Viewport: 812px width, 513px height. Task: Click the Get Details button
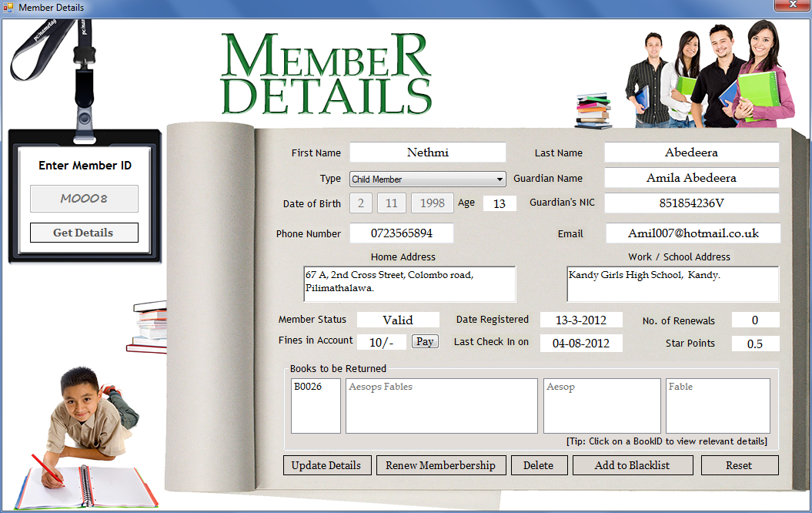tap(84, 233)
